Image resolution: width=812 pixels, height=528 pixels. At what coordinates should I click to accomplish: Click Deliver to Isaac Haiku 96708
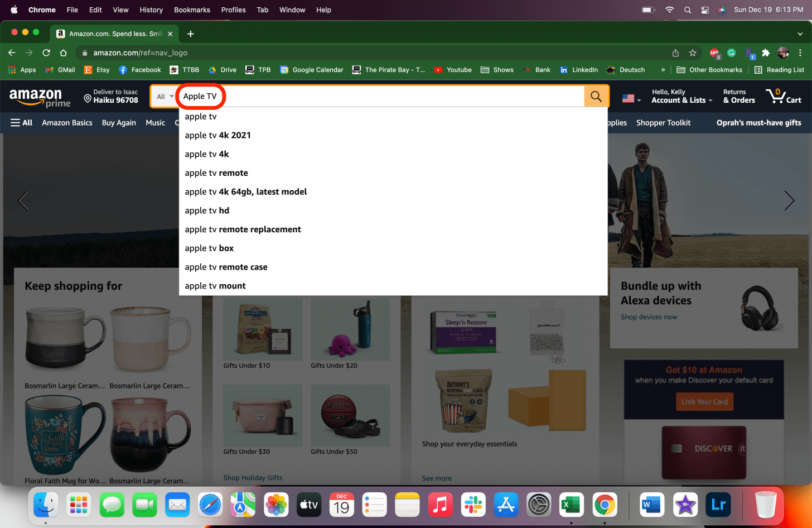tap(110, 96)
